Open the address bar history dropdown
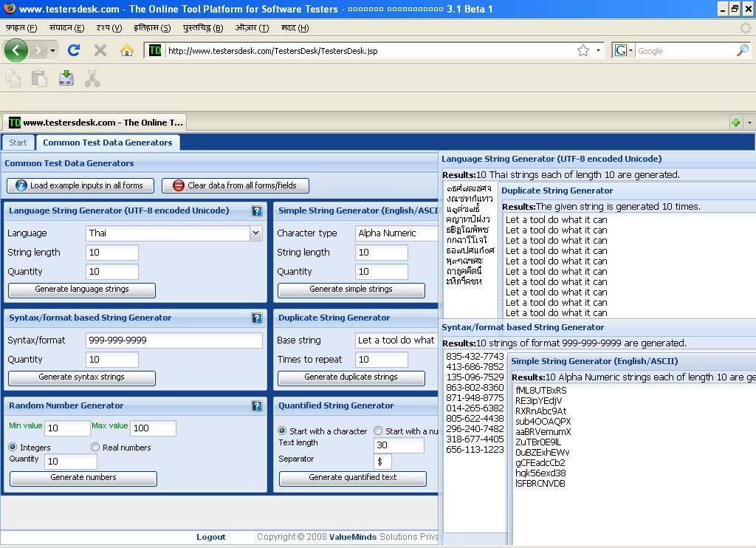 click(x=598, y=51)
